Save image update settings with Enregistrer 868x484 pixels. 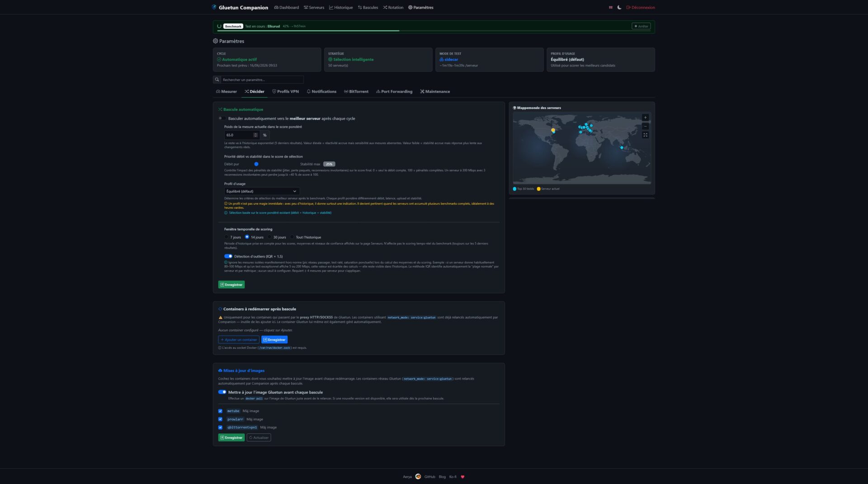click(231, 437)
